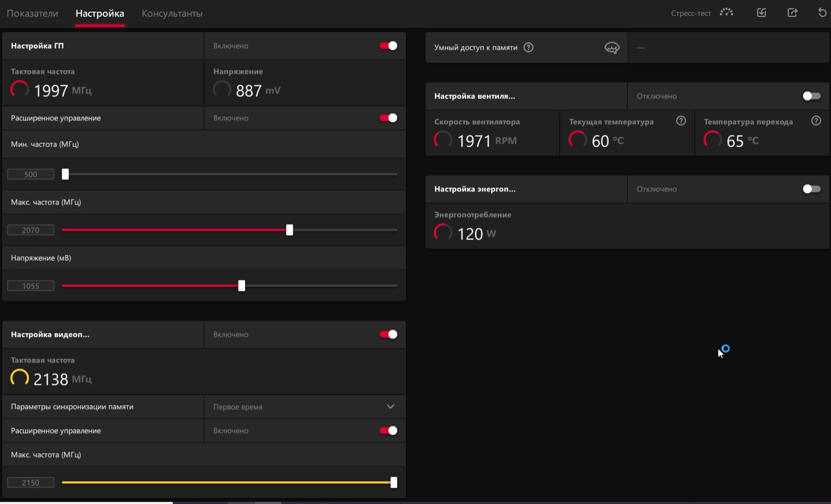Click the stress test gauge icon
This screenshot has width=831, height=504.
tap(727, 13)
